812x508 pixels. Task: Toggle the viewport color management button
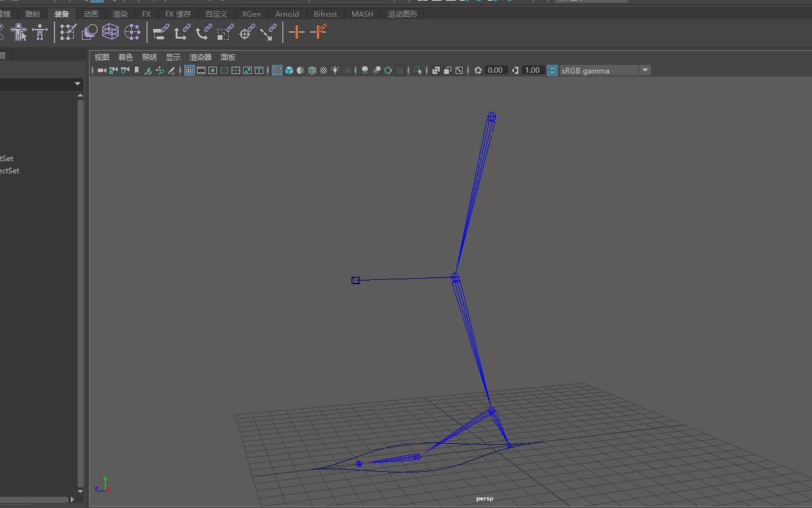552,71
